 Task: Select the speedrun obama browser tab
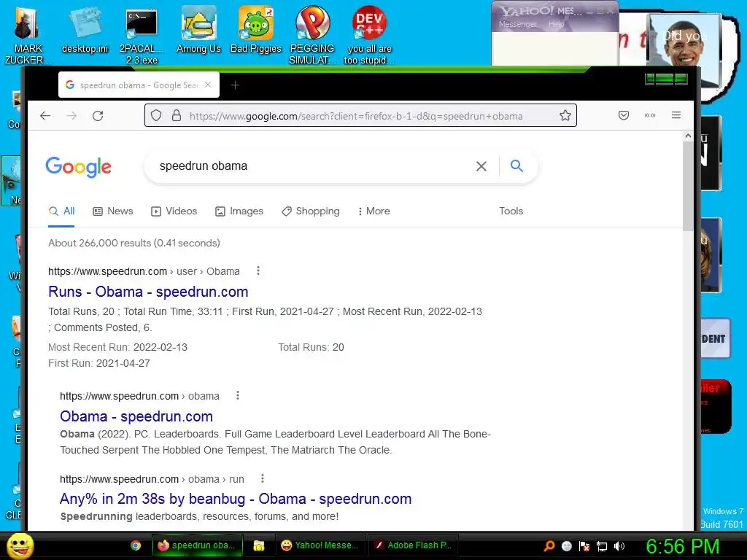(x=138, y=85)
